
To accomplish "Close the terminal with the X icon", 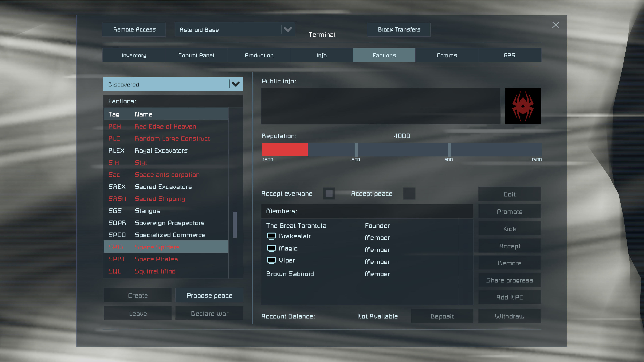I will [555, 25].
